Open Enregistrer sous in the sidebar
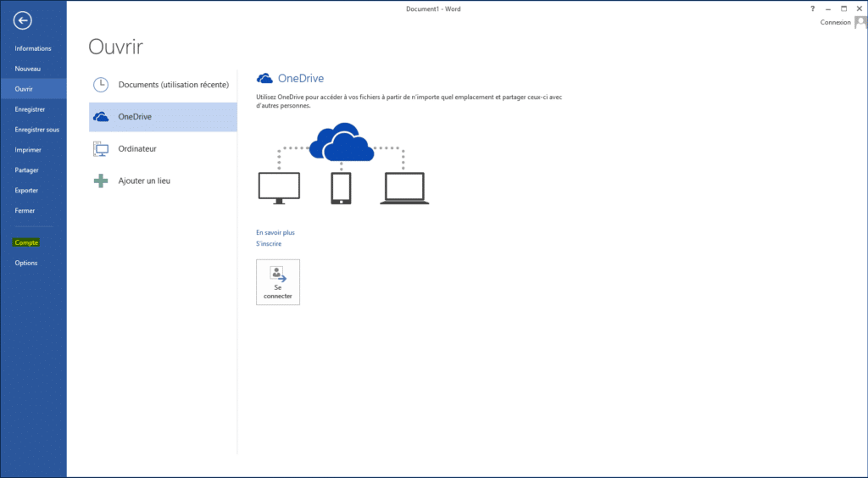 pyautogui.click(x=36, y=130)
